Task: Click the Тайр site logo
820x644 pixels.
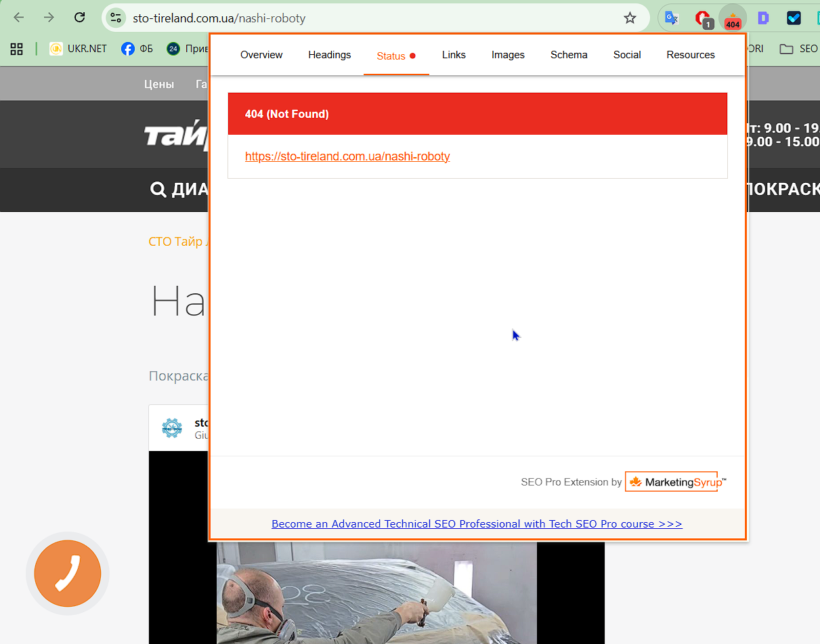Action: coord(177,134)
